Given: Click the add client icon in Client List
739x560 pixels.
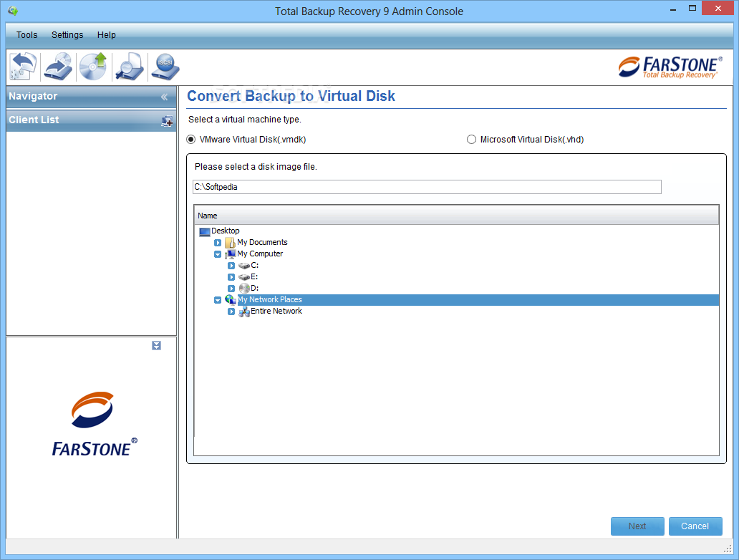Looking at the screenshot, I should pyautogui.click(x=166, y=121).
